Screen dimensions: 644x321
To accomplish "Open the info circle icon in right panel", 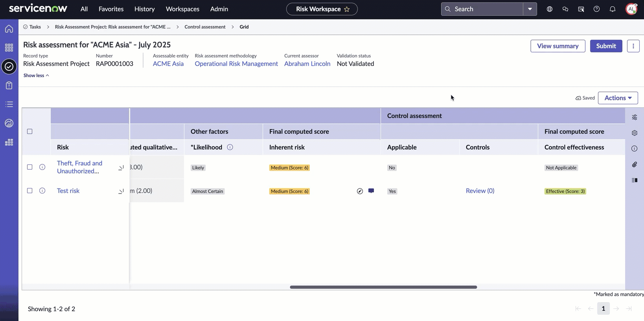I will coord(635,149).
